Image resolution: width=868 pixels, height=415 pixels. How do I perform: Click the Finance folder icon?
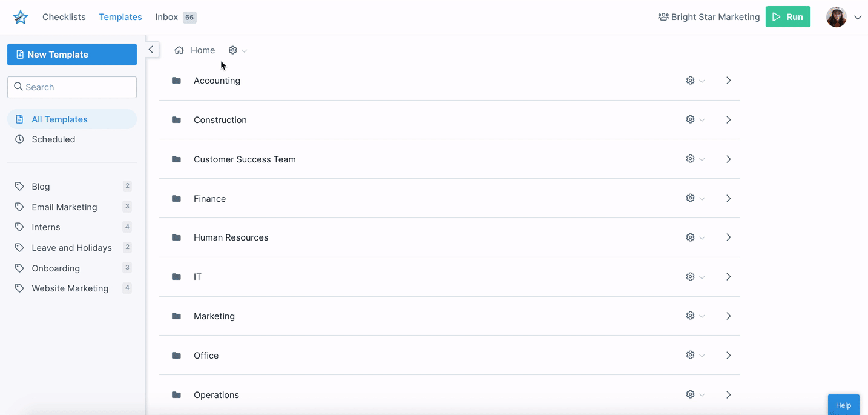176,199
